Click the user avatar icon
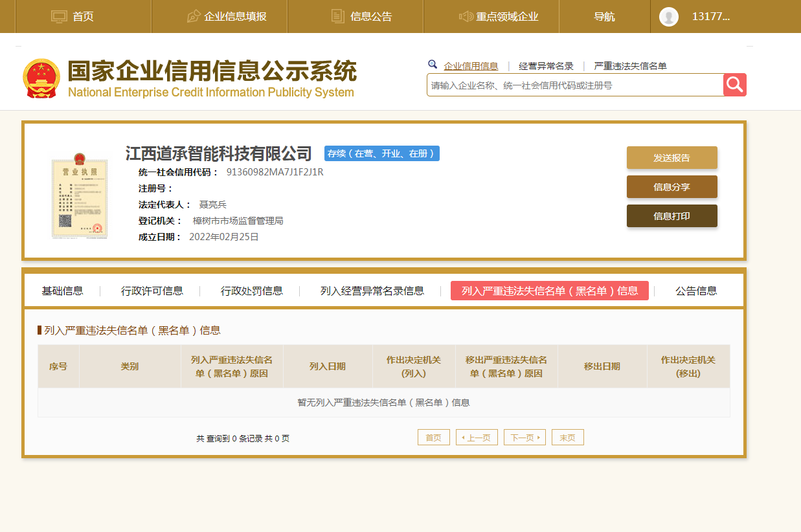The image size is (801, 532). 669,17
